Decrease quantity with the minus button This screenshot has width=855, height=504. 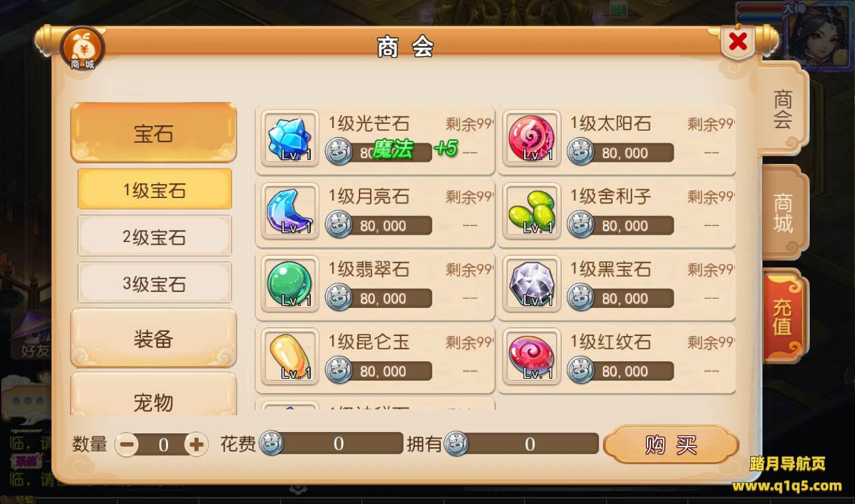127,445
